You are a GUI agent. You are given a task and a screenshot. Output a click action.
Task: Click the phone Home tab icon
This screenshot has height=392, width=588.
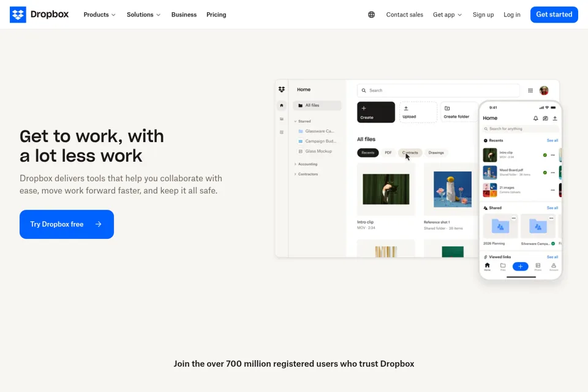(x=487, y=266)
